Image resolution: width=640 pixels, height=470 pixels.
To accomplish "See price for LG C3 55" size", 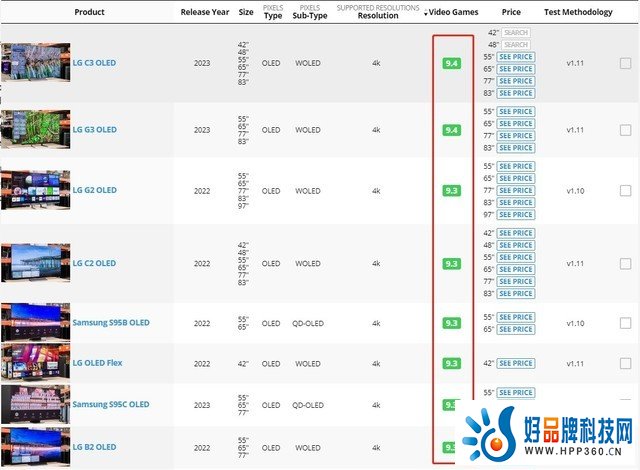I will (x=516, y=57).
